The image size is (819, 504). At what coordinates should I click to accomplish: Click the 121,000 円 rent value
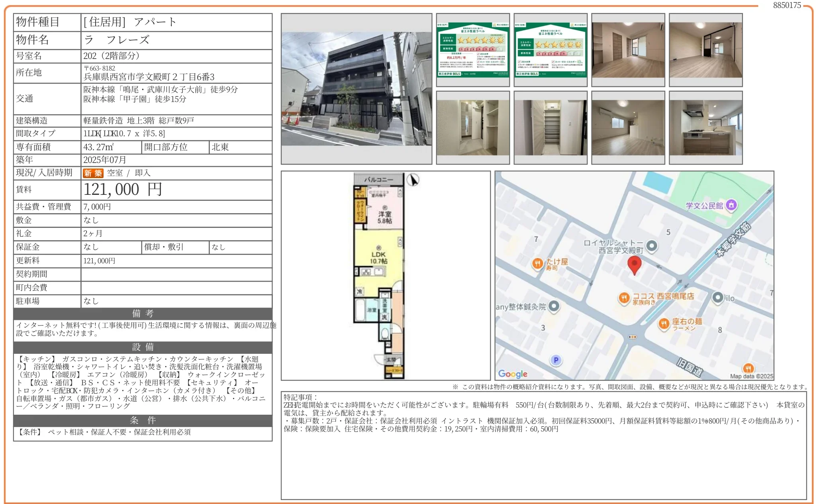123,190
